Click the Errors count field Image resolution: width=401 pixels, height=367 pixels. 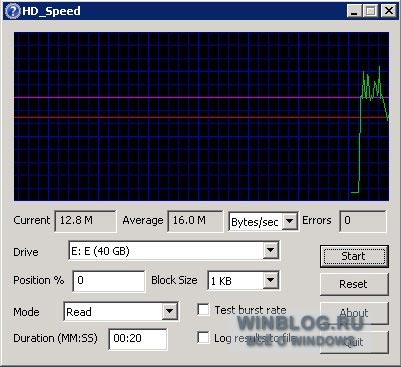pyautogui.click(x=363, y=221)
